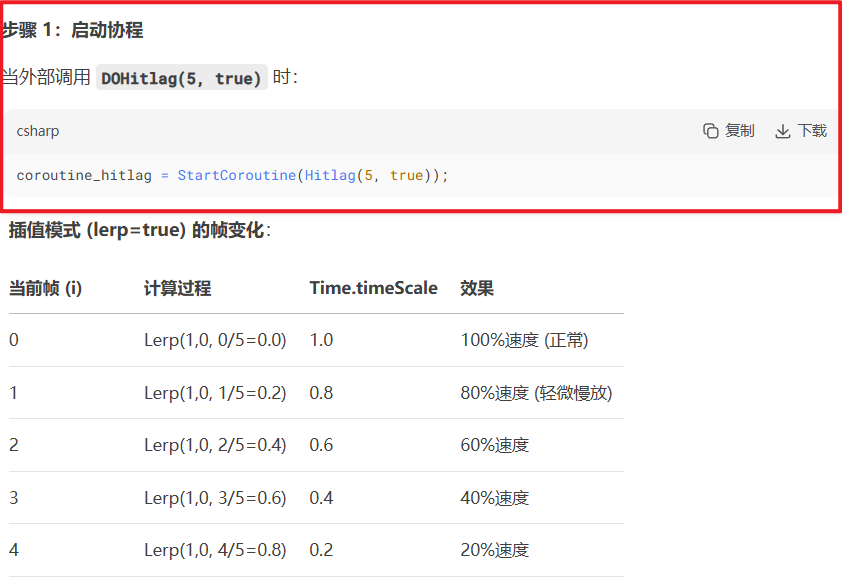This screenshot has height=577, width=842.
Task: Click cell 40%速度
Action: pyautogui.click(x=495, y=498)
